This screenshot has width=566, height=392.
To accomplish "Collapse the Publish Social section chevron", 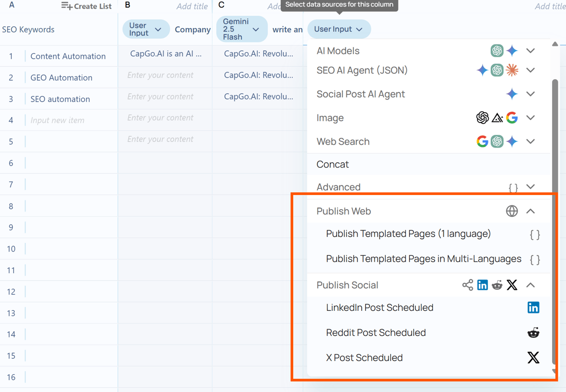I will 530,285.
